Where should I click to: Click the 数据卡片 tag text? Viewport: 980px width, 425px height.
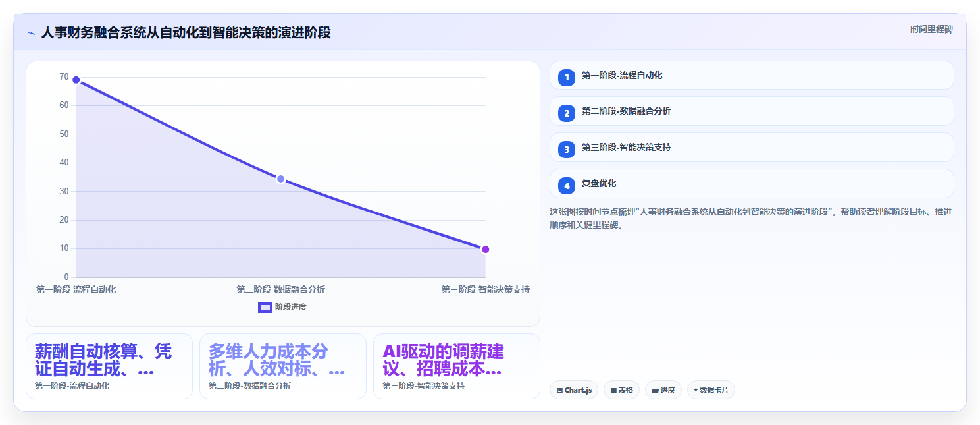click(x=714, y=390)
